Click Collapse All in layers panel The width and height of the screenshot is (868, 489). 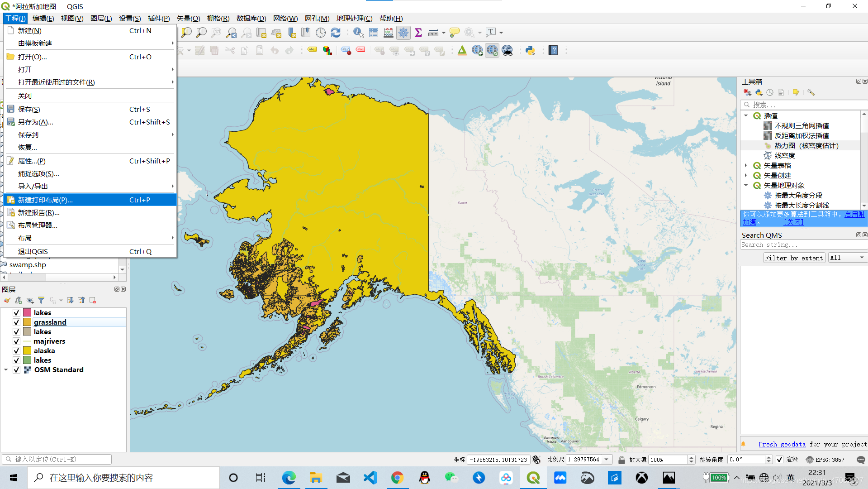point(81,300)
